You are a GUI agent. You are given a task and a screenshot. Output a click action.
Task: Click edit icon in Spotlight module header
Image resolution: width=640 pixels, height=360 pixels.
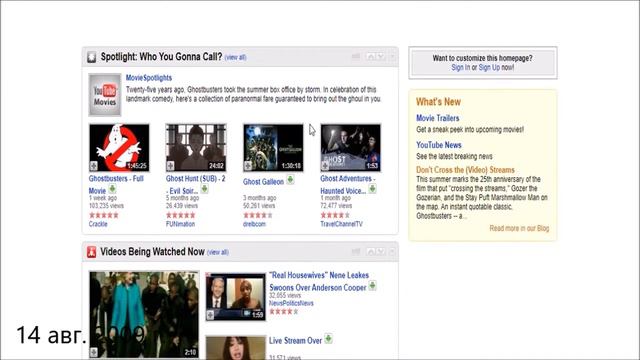356,57
